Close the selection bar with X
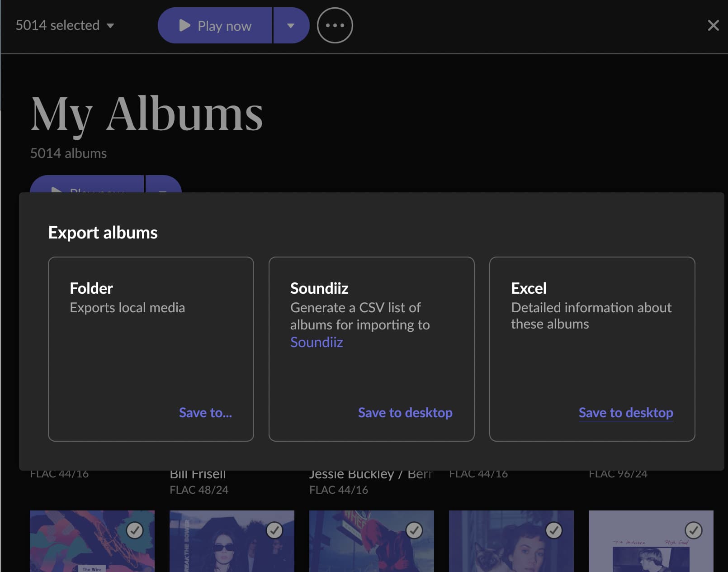The width and height of the screenshot is (728, 572). tap(713, 25)
